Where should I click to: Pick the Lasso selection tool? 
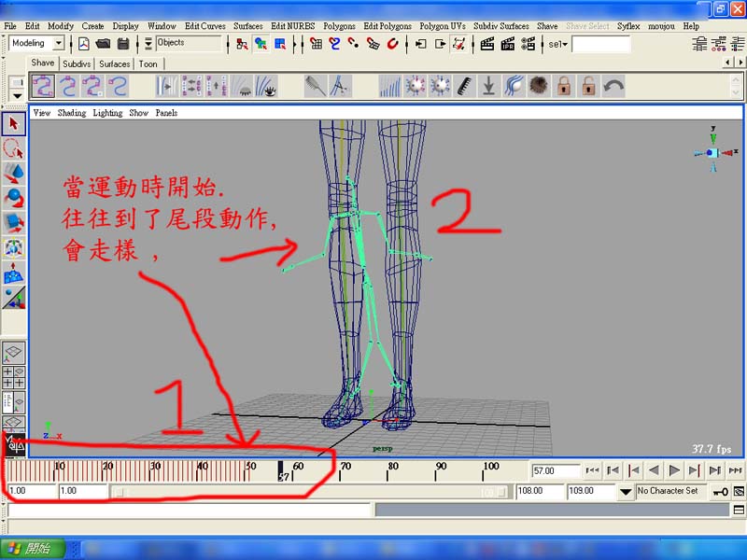[x=13, y=148]
